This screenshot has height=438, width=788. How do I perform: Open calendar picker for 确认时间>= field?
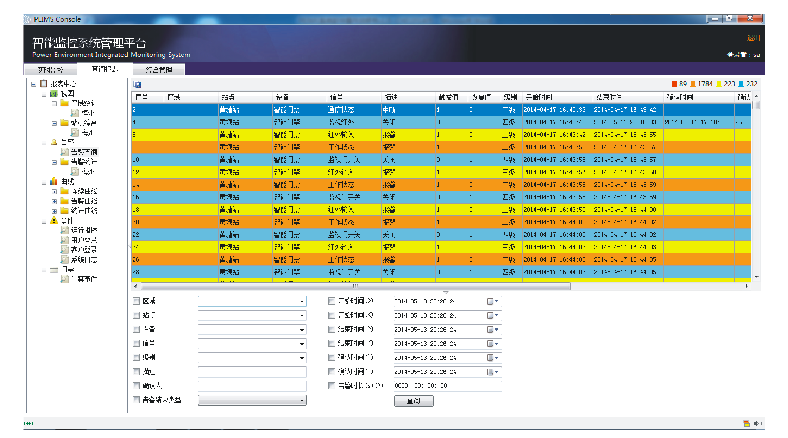click(492, 358)
